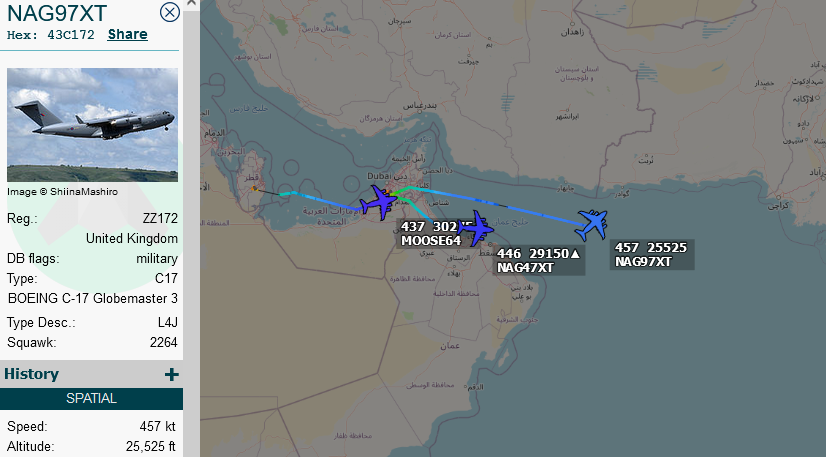
Task: Click the NAG97XT callsign heading
Action: [57, 14]
